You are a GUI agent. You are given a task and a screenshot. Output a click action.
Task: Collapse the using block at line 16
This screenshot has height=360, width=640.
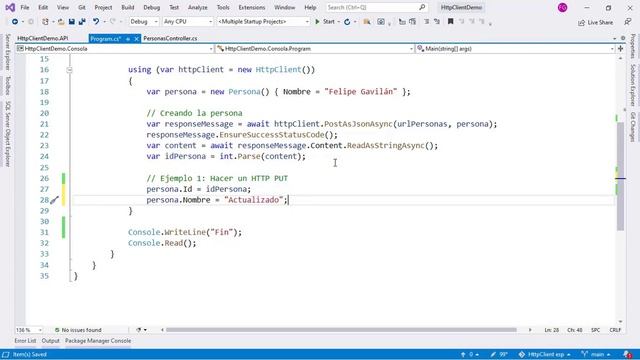(x=69, y=70)
